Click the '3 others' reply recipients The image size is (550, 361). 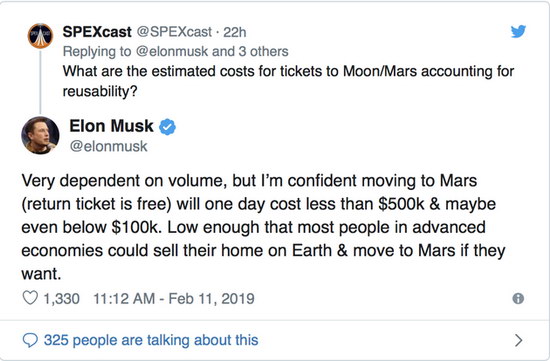pos(263,52)
